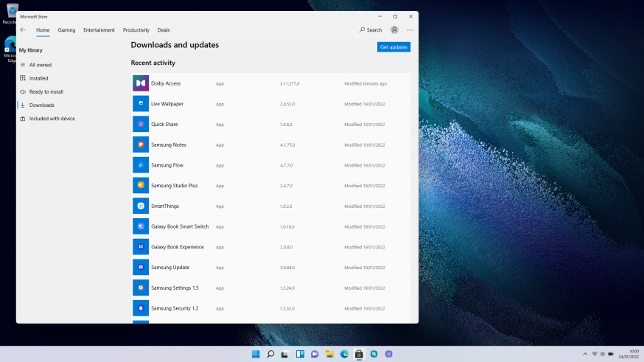Select Included with device sidebar item
Screen dimensions: 644x362
[x=52, y=118]
